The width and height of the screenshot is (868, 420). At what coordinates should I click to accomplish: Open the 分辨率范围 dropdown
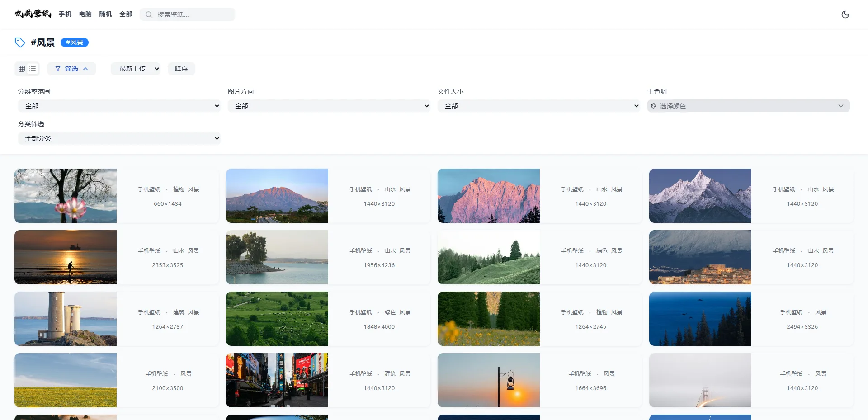(x=119, y=106)
